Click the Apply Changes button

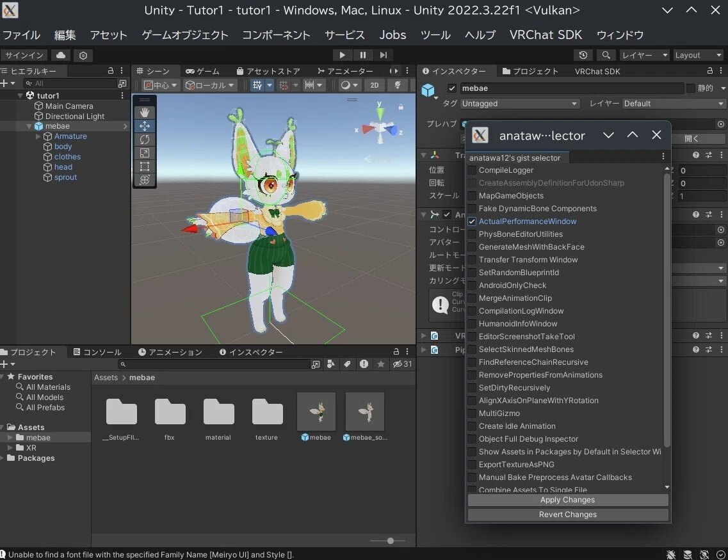(568, 500)
